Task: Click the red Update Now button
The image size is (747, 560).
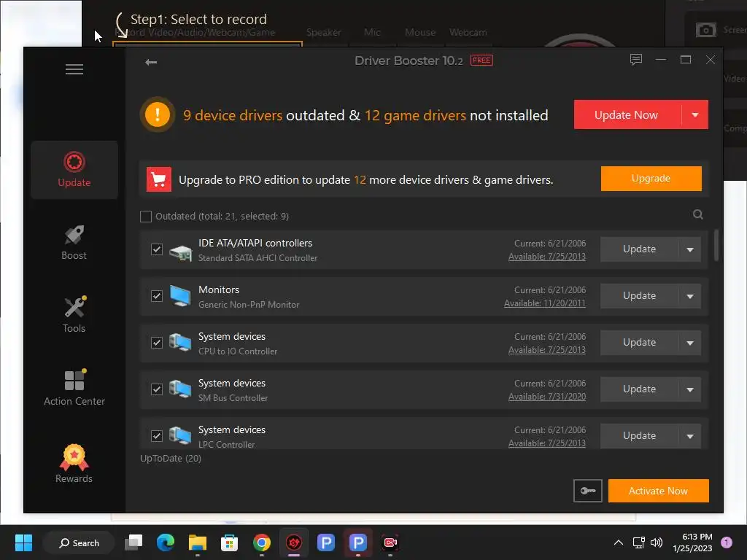Action: (x=627, y=114)
